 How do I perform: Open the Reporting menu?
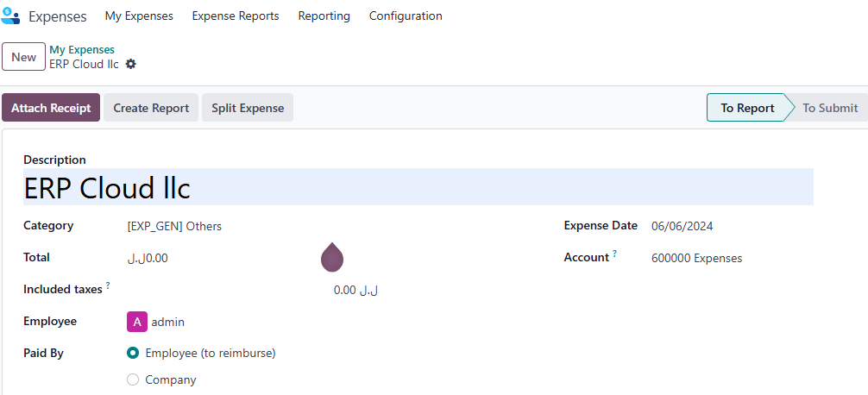[x=324, y=16]
